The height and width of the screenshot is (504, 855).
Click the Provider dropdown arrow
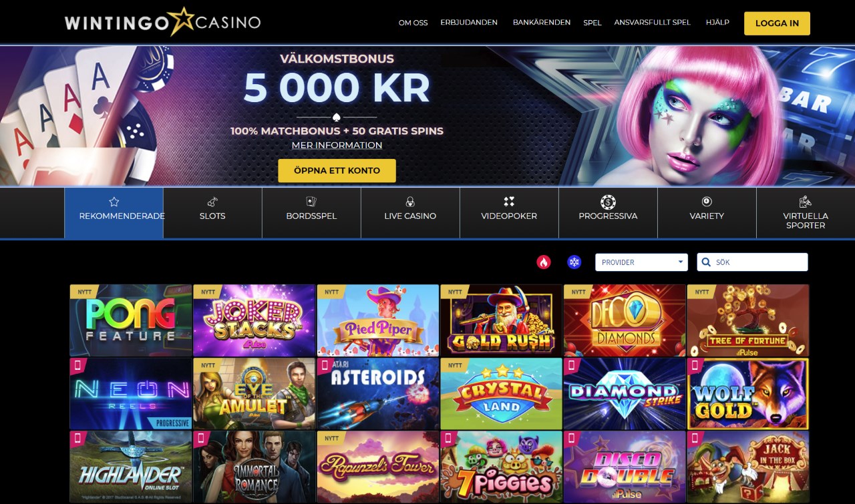(x=681, y=262)
